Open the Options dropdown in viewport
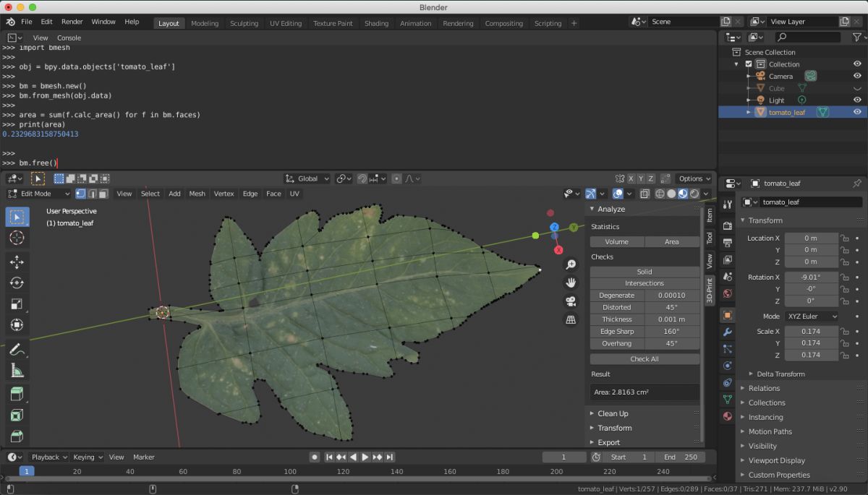 point(694,178)
